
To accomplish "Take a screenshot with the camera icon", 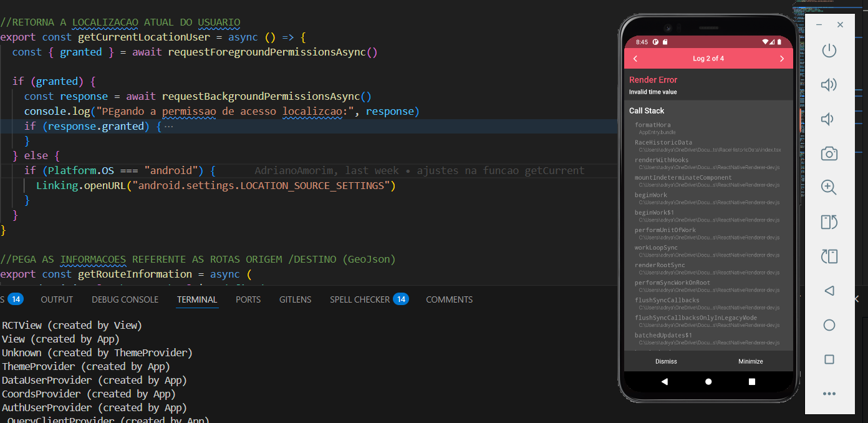I will (x=829, y=153).
